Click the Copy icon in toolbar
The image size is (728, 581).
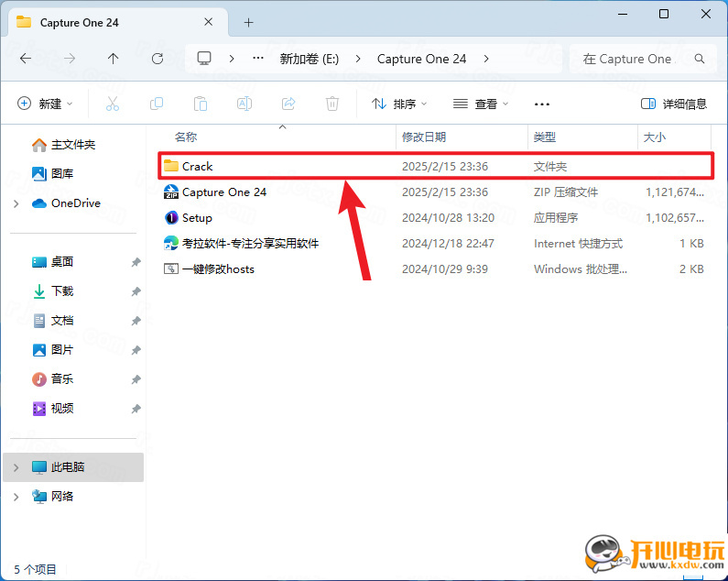point(157,104)
